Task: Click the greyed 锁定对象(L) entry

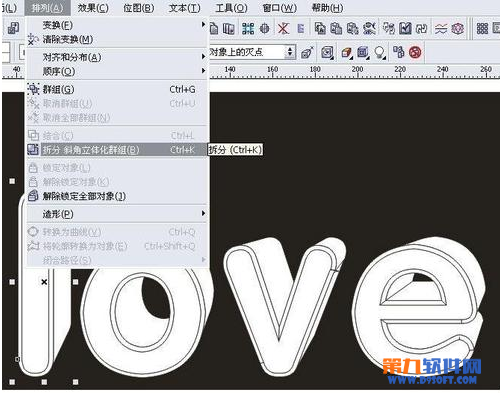Action: (x=117, y=168)
